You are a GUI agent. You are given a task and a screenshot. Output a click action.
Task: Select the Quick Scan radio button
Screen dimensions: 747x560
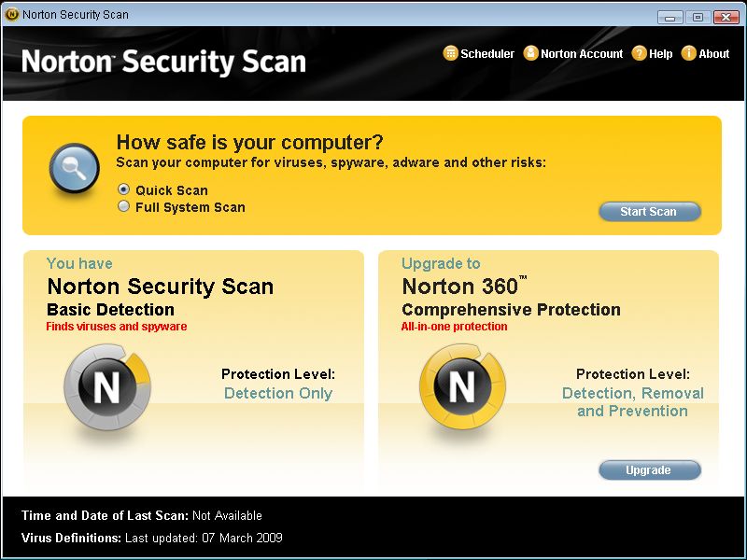pyautogui.click(x=124, y=189)
